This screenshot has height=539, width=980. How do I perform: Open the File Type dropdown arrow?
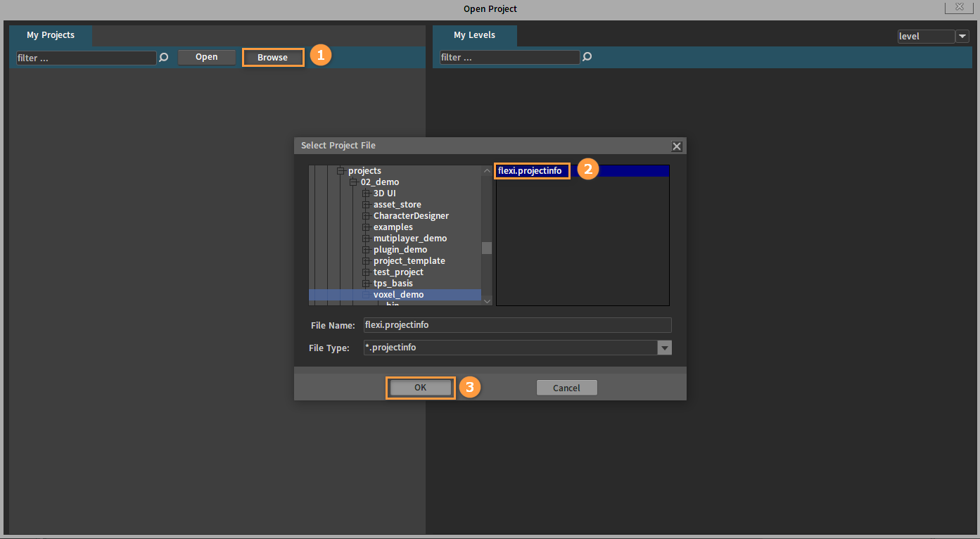coord(664,348)
